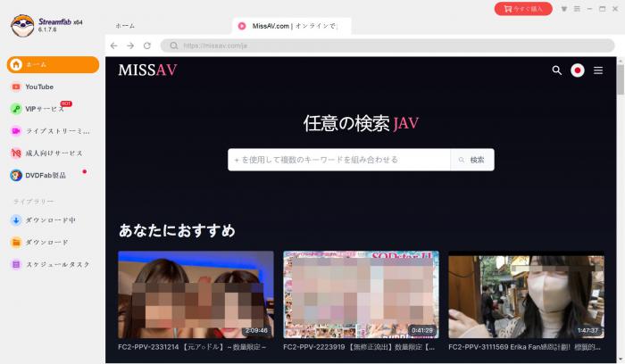Screen dimensions: 625x364
Task: Click the page vertical scrollbar thumb
Action: 621,79
